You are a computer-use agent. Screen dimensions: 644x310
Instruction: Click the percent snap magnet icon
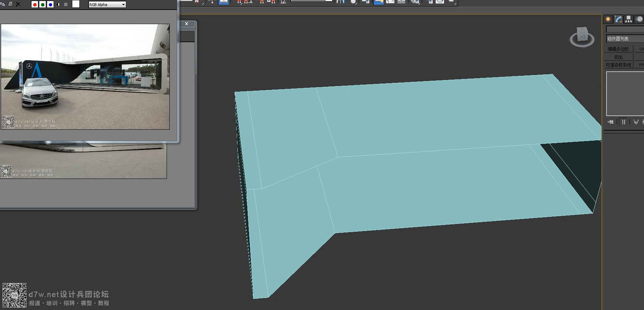coord(262,2)
